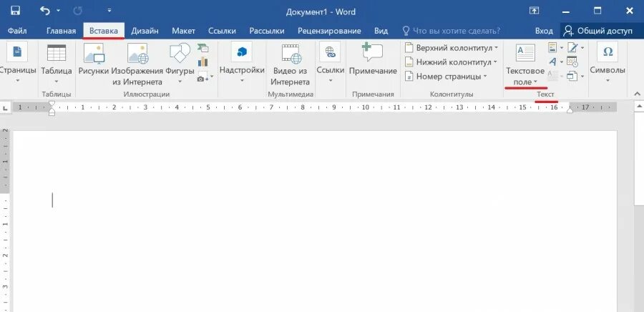
Task: Open the Рецензирование tab
Action: pyautogui.click(x=329, y=31)
